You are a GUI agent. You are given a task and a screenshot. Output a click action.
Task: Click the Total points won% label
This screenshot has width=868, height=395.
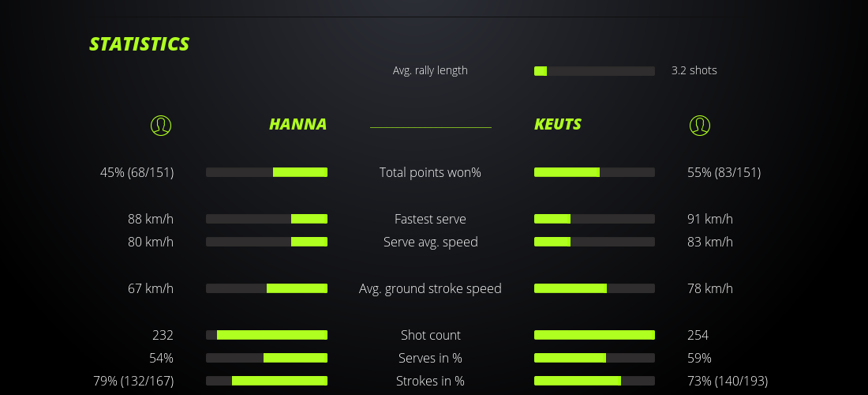point(430,172)
